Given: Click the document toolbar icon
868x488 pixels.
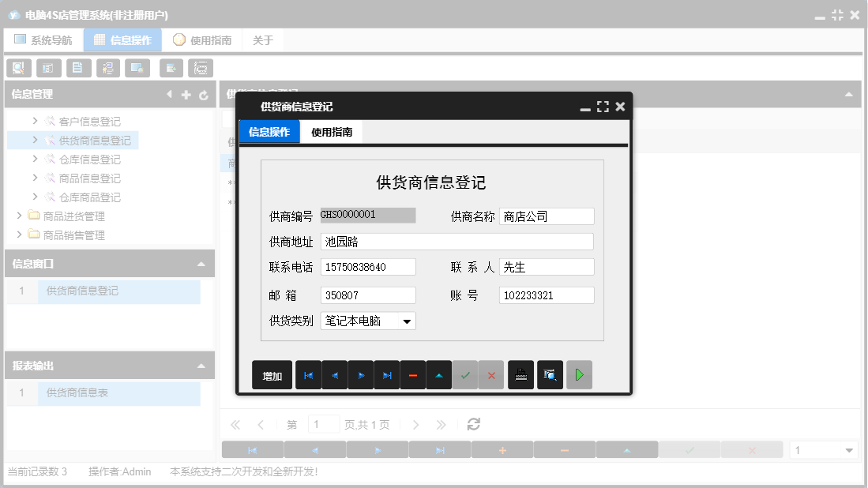Looking at the screenshot, I should [78, 68].
